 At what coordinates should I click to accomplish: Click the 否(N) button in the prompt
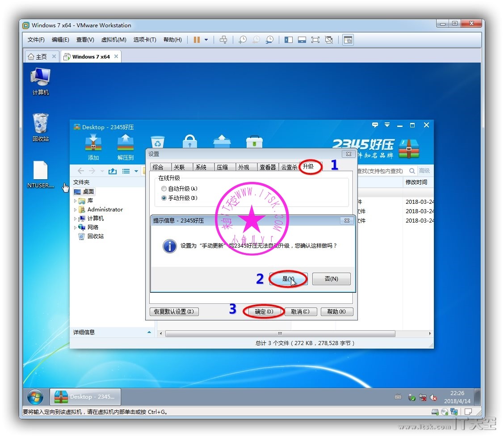[331, 279]
